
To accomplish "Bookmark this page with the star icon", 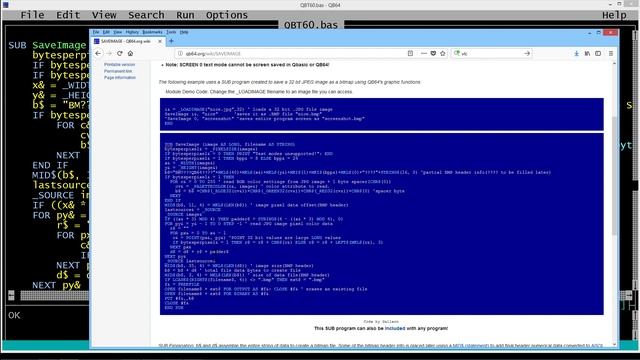I will coord(443,53).
